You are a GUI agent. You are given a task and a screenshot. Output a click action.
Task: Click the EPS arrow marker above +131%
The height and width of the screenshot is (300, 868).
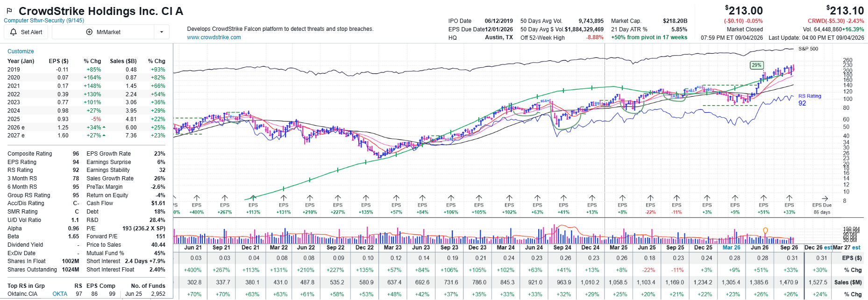[x=284, y=198]
